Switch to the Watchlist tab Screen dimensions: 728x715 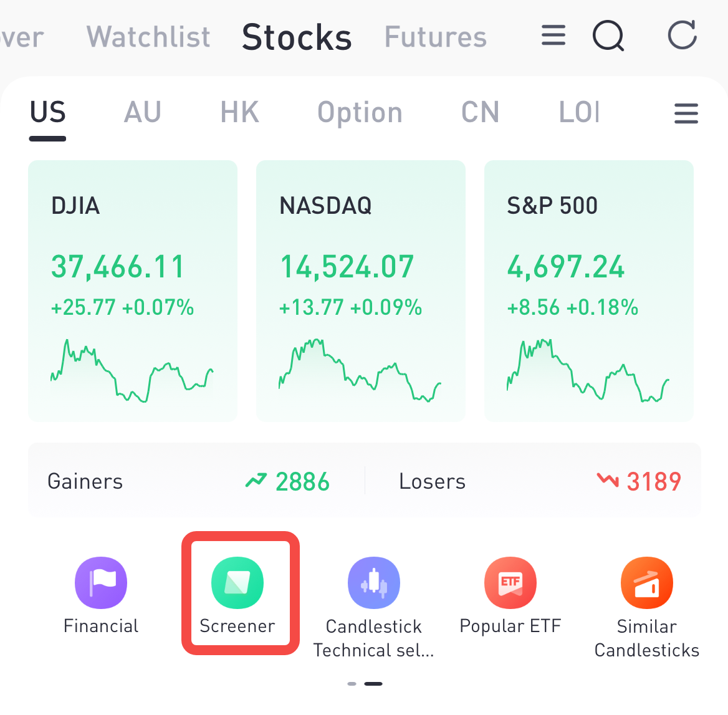click(148, 37)
